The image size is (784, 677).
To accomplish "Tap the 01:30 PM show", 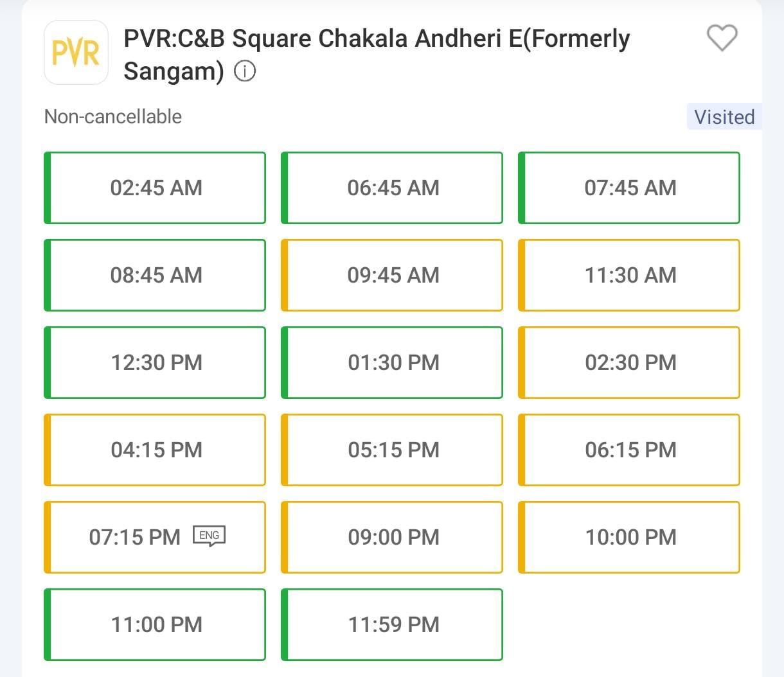I will (x=392, y=363).
